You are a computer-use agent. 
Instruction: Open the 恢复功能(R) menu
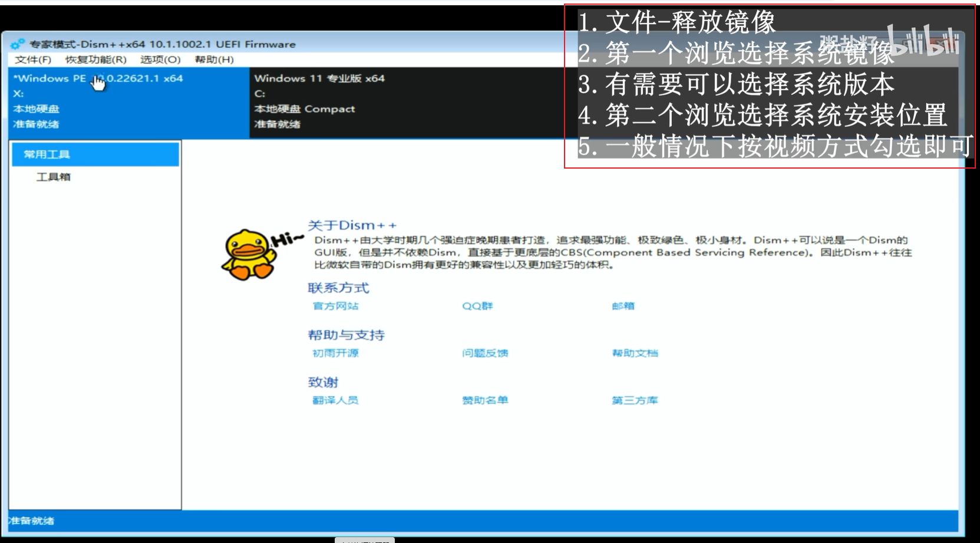(95, 60)
